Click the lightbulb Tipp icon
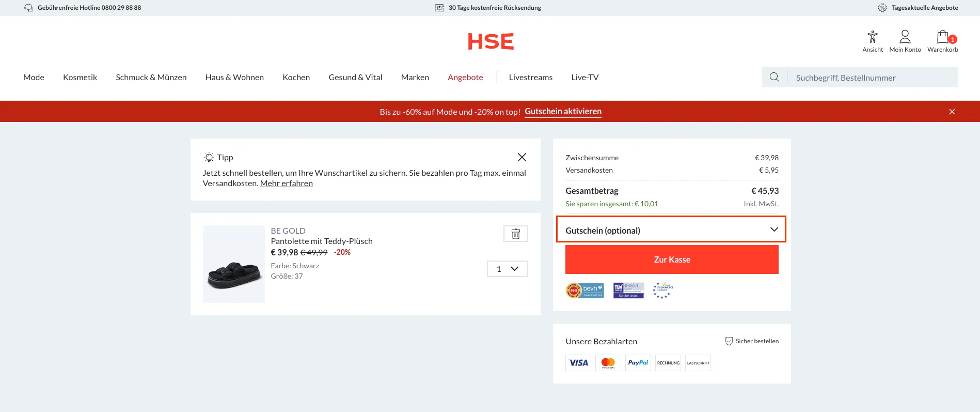The image size is (980, 412). pyautogui.click(x=209, y=157)
